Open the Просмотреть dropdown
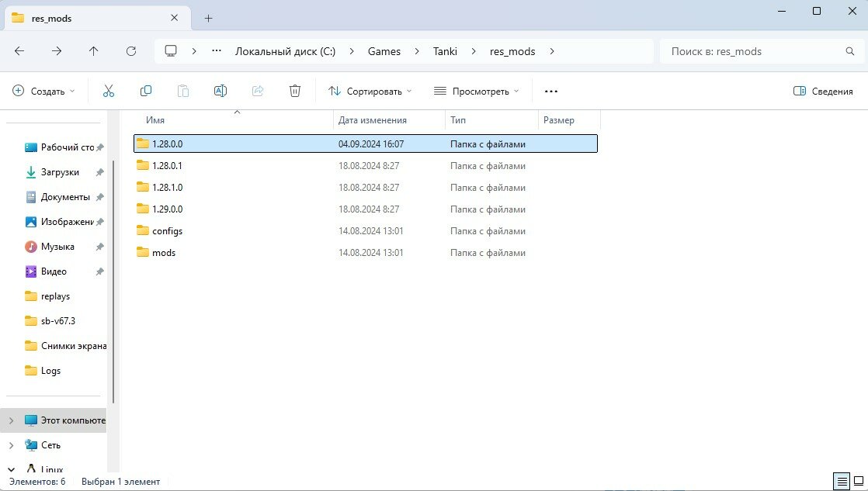Image resolution: width=868 pixels, height=491 pixels. (x=477, y=91)
